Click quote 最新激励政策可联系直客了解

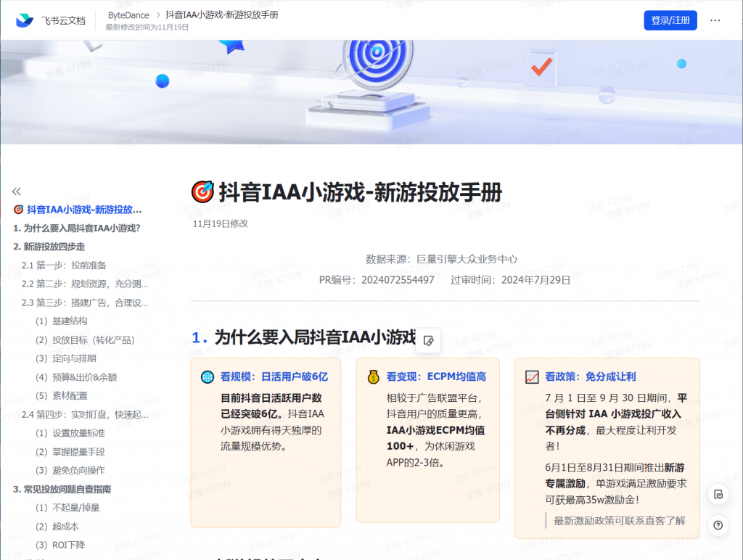pyautogui.click(x=620, y=521)
